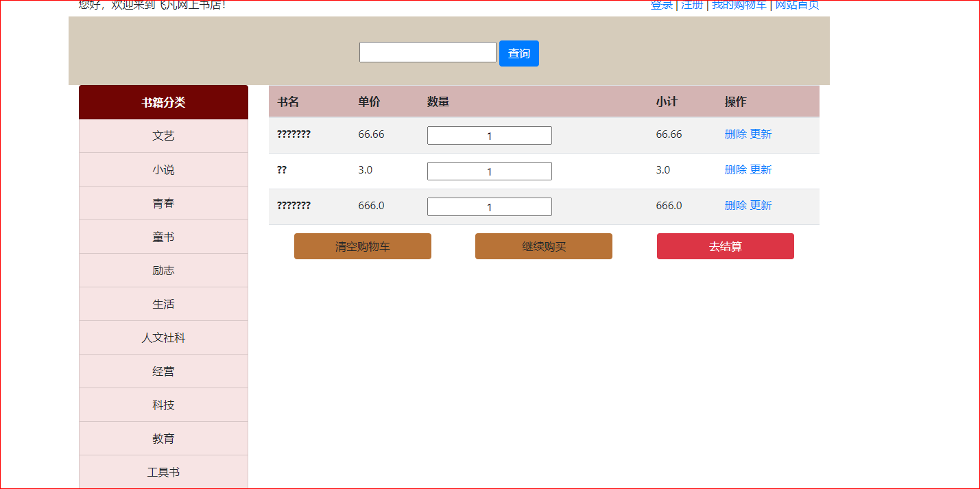This screenshot has width=980, height=489.
Task: Select the 小说 category
Action: pyautogui.click(x=163, y=169)
